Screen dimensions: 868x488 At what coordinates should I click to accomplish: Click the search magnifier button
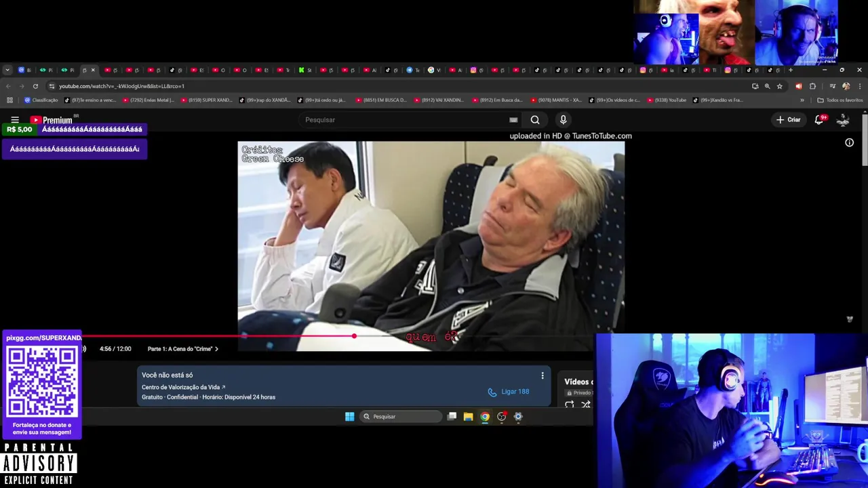pos(535,120)
